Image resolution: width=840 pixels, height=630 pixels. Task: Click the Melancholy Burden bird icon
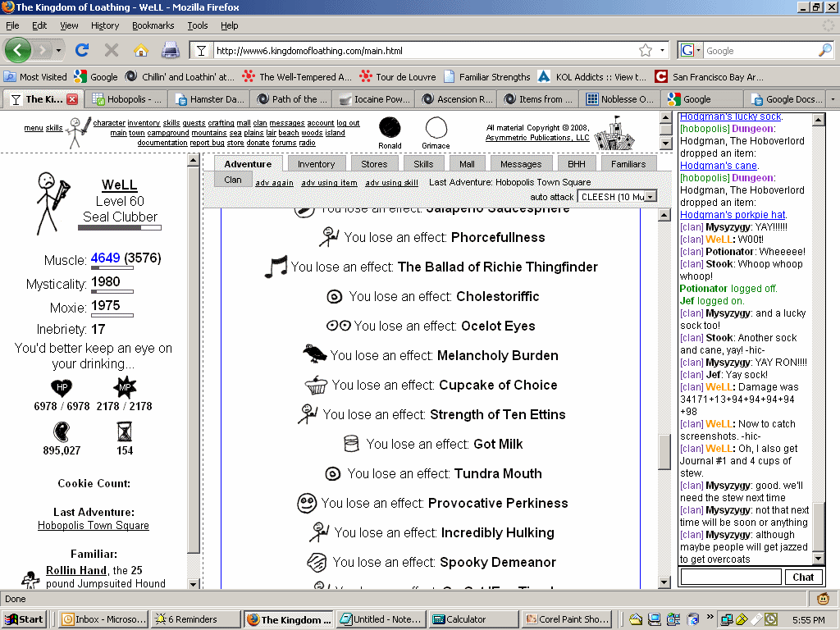coord(314,354)
